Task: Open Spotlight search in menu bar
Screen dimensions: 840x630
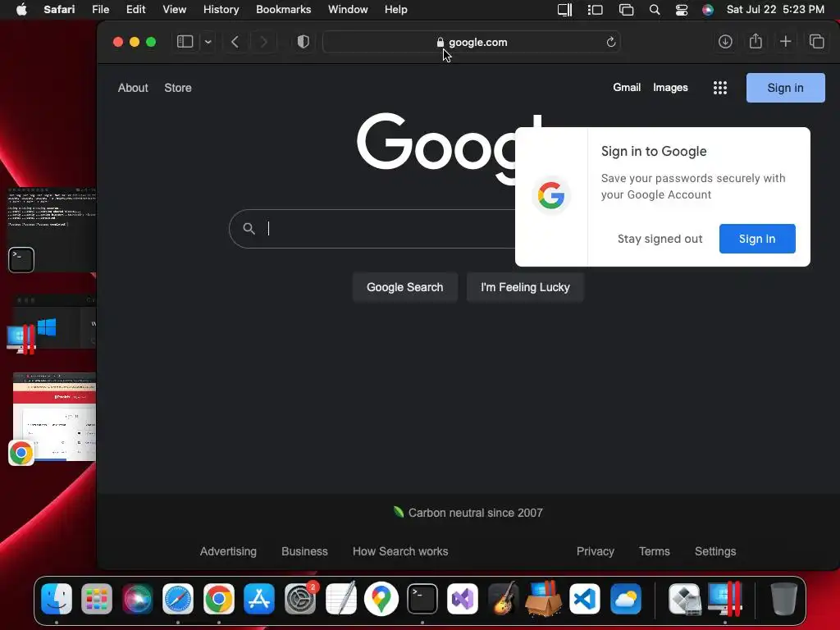Action: click(654, 10)
